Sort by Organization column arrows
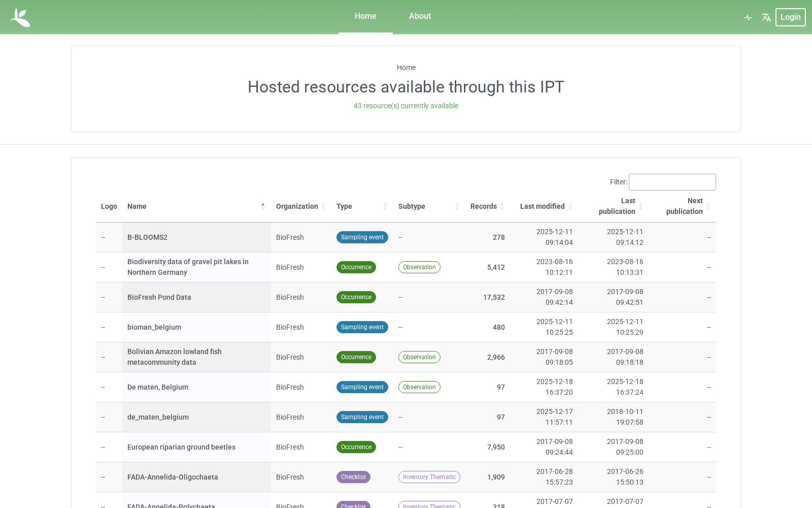Image resolution: width=812 pixels, height=508 pixels. pyautogui.click(x=323, y=206)
